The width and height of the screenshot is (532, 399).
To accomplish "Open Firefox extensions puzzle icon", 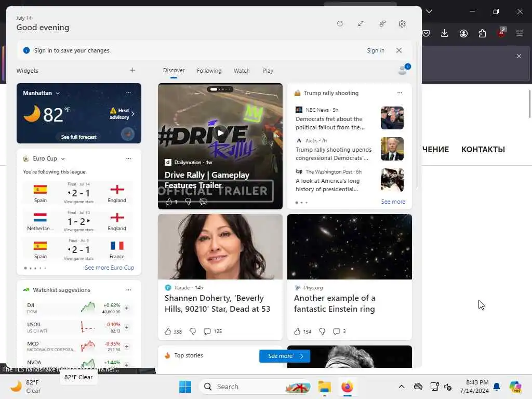I will (x=482, y=33).
